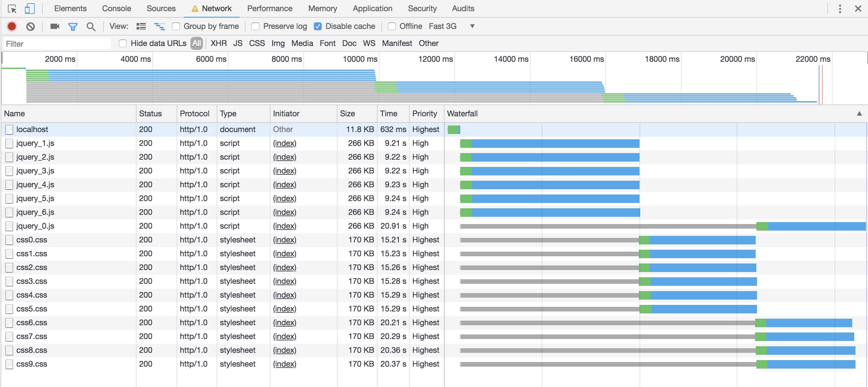868x387 pixels.
Task: Use large request rows view icon
Action: tap(141, 26)
